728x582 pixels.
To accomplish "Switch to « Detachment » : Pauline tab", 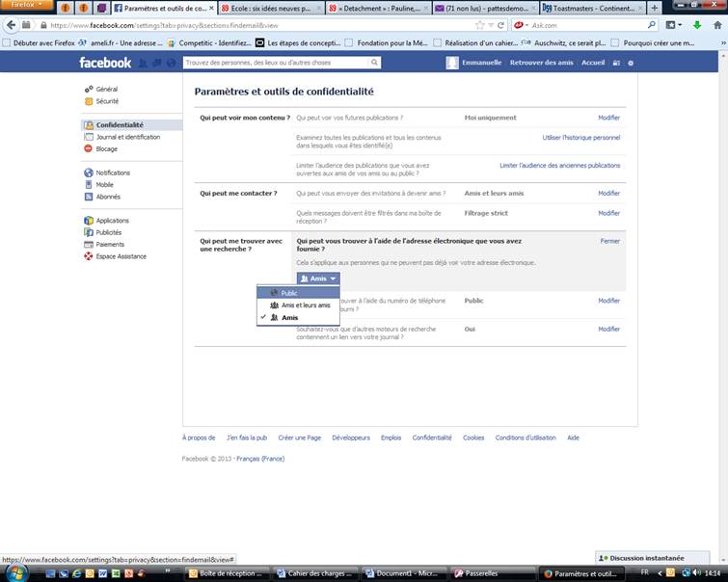I will coord(378,9).
